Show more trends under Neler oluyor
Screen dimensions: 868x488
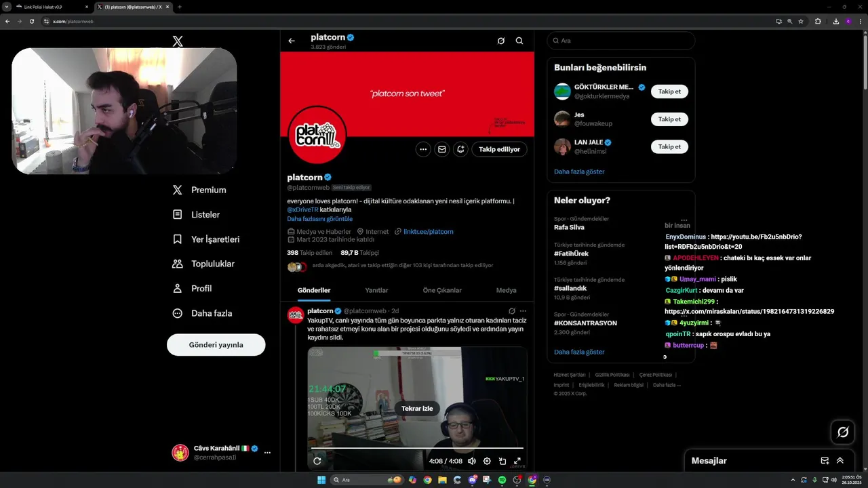coord(579,352)
